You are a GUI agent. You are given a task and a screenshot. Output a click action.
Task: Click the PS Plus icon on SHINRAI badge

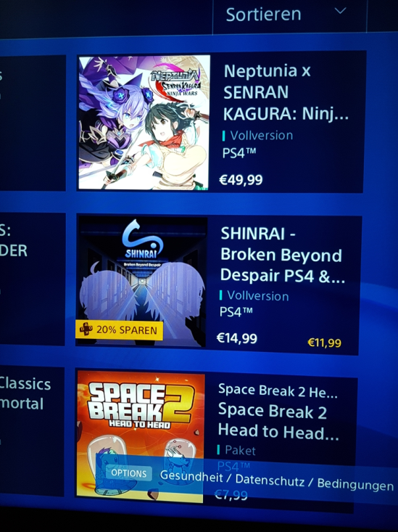pyautogui.click(x=86, y=329)
